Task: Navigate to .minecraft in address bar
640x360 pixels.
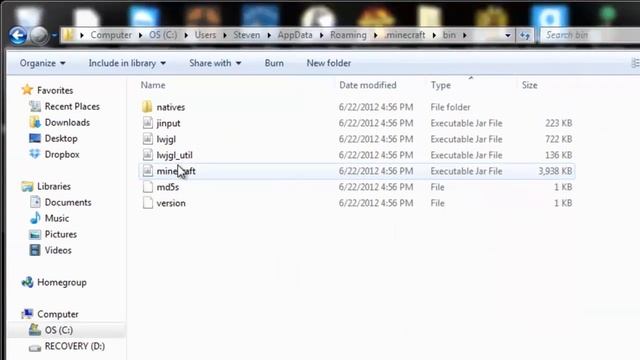Action: [x=404, y=35]
